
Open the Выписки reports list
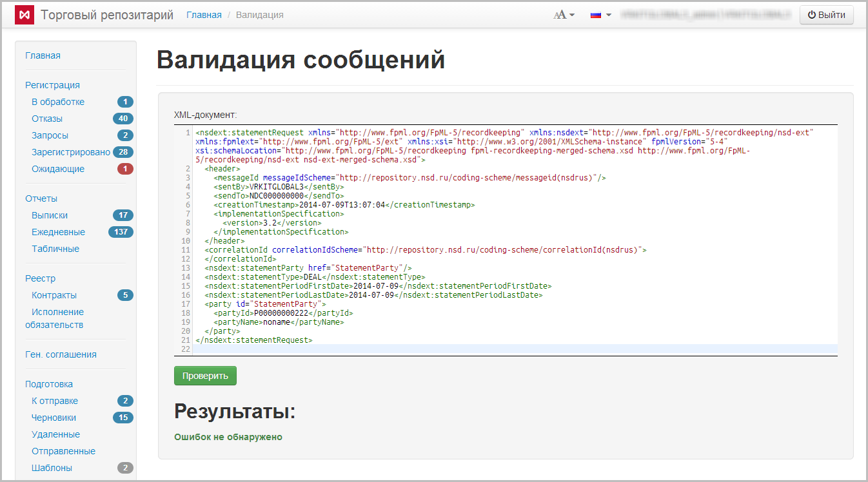coord(50,215)
